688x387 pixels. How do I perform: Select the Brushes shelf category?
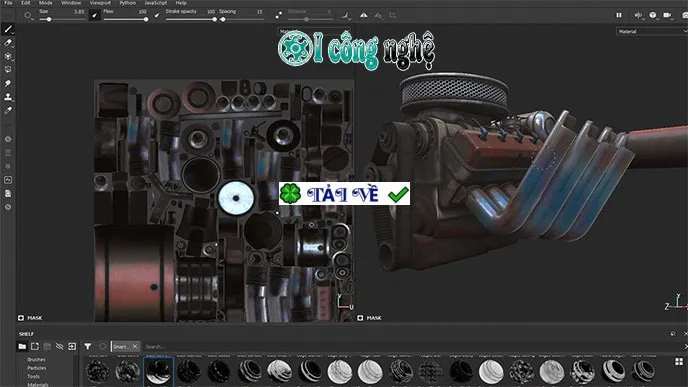(x=36, y=359)
